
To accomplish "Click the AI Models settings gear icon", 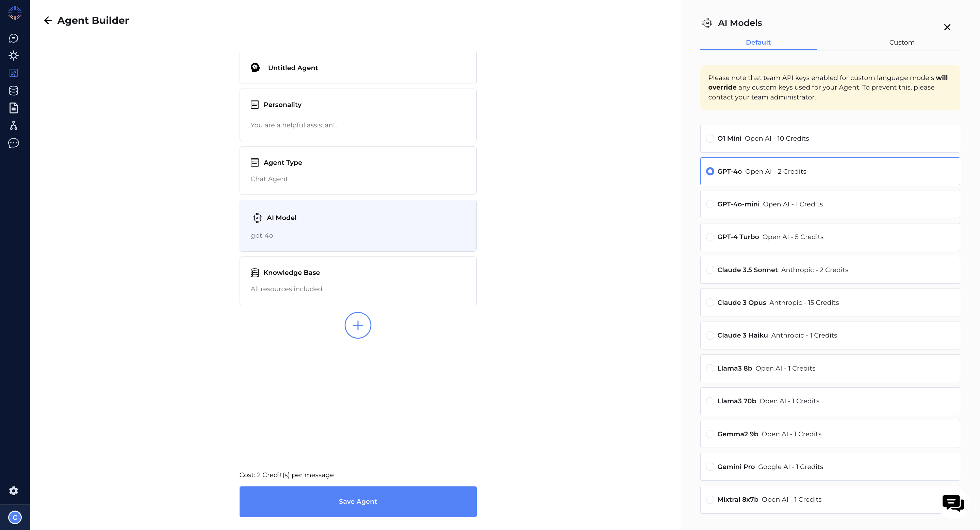I will point(707,23).
